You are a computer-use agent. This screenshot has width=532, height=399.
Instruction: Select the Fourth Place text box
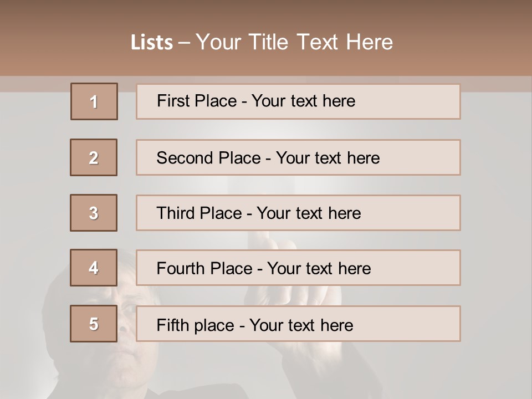click(x=298, y=268)
